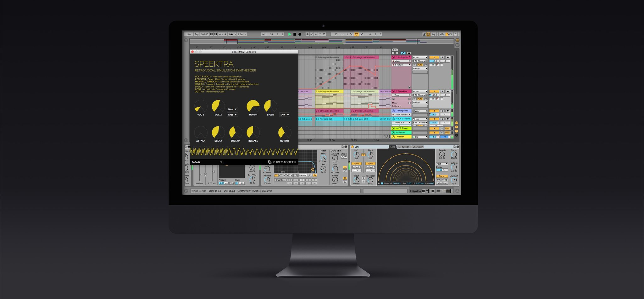Start playback with the green Play button
This screenshot has width=644, height=299.
(290, 34)
